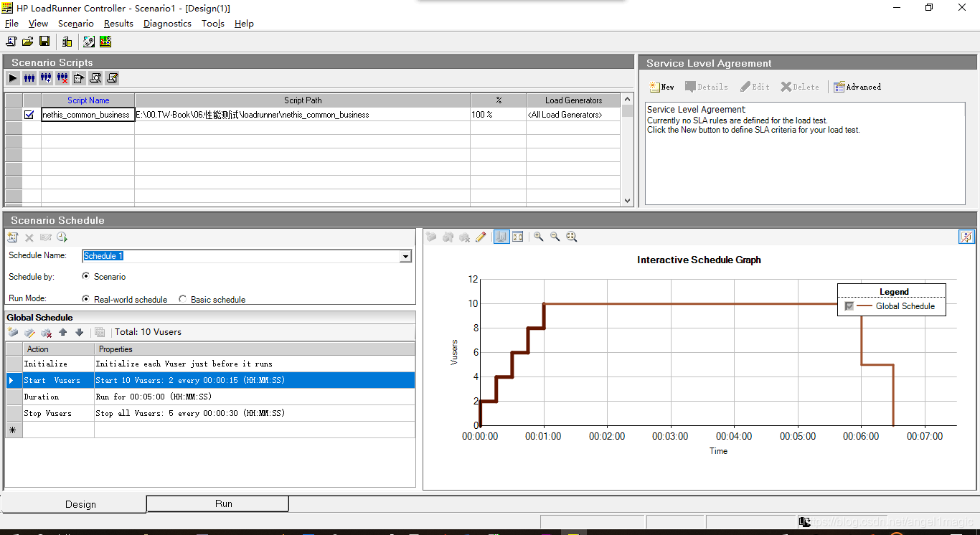The width and height of the screenshot is (980, 535).
Task: Click the <All Load Generators> cell
Action: coord(573,114)
